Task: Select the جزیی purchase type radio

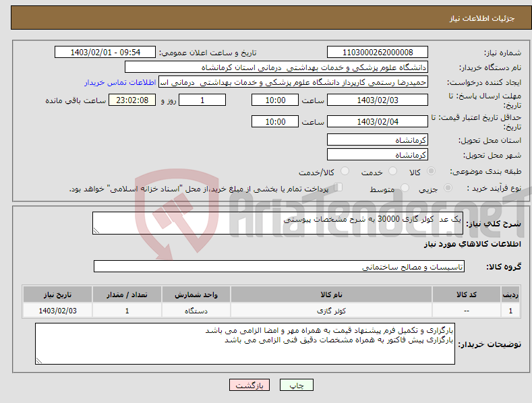Action: pos(448,187)
